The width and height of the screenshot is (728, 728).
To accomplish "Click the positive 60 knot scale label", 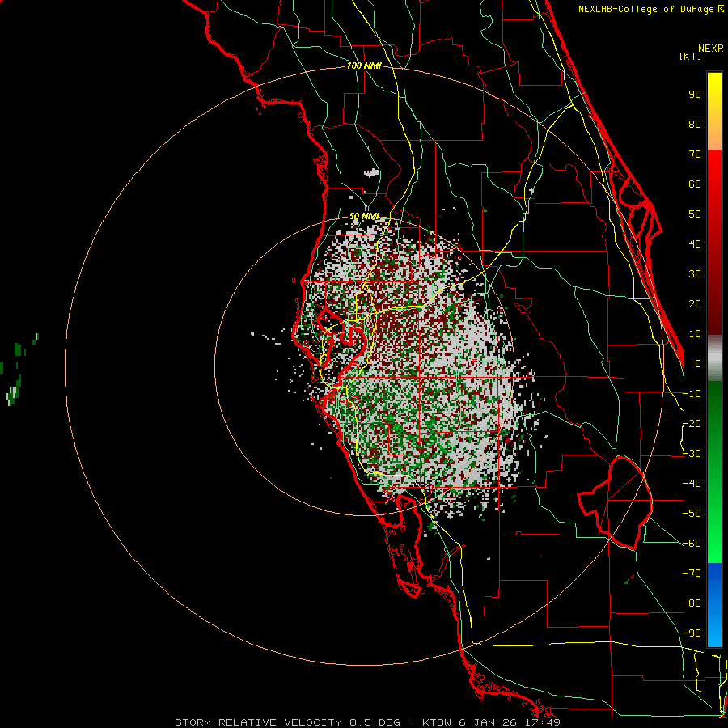I will [x=695, y=184].
